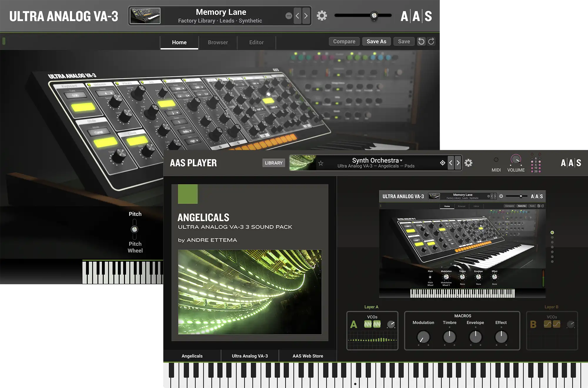Viewport: 588px width, 388px height.
Task: Click the Save As button
Action: (376, 41)
